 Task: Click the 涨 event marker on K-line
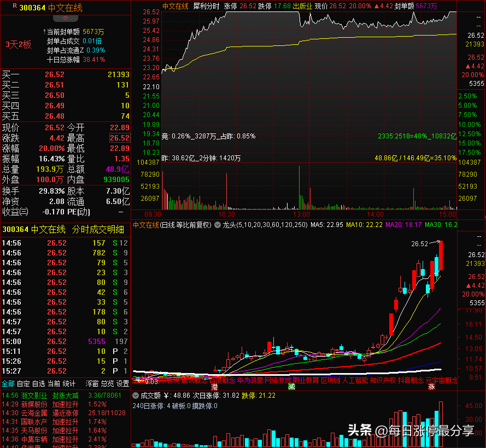(x=431, y=387)
